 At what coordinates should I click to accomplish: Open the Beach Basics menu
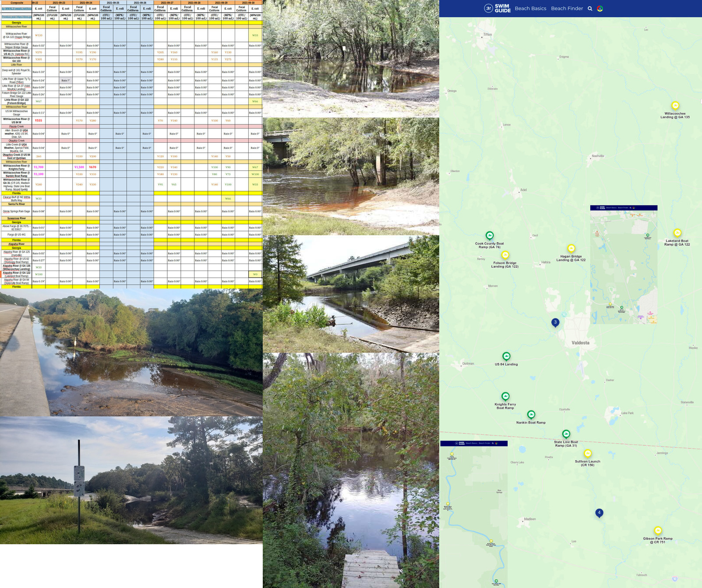[x=530, y=8]
